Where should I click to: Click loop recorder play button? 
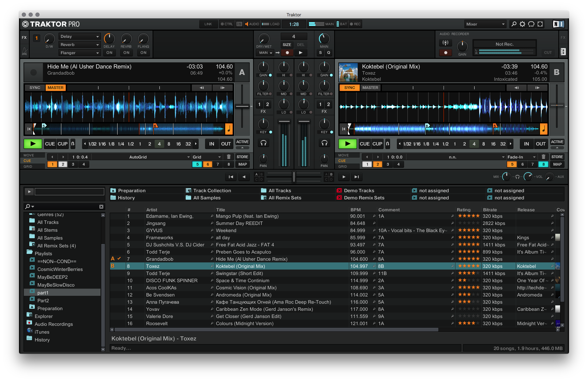300,52
